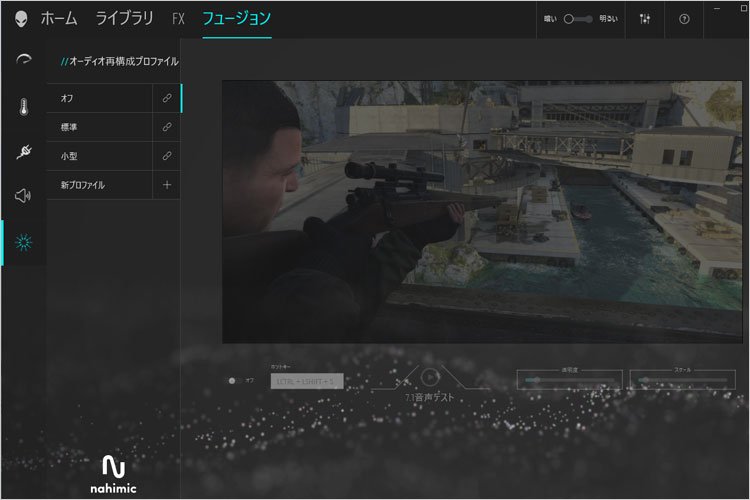This screenshot has width=750, height=500.
Task: Open the audio speaker section
Action: 23,196
